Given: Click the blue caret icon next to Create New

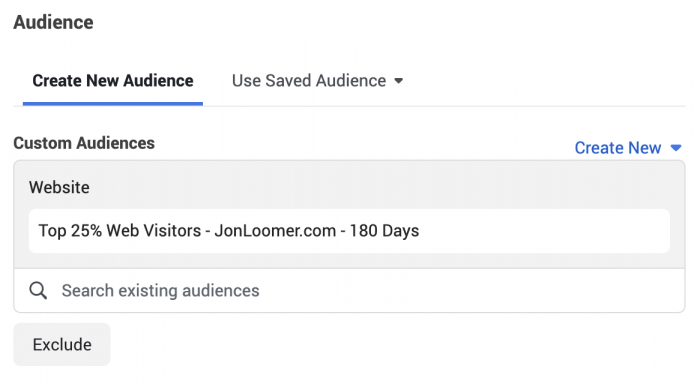Looking at the screenshot, I should coord(676,148).
